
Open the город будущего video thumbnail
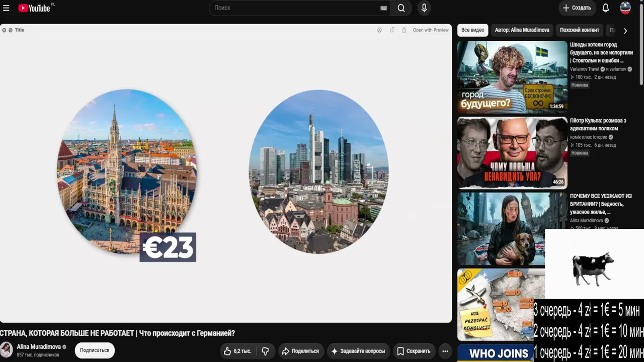click(x=512, y=76)
